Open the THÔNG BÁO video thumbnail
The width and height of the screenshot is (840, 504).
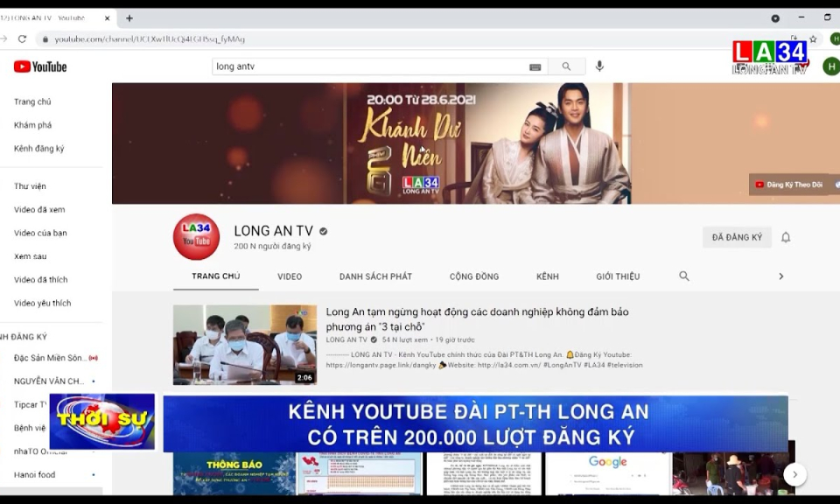coord(234,473)
